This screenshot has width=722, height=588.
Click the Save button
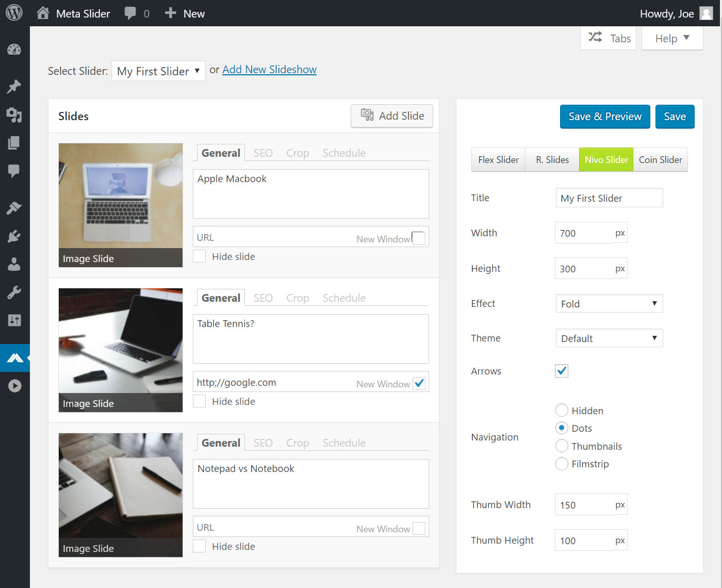(x=675, y=117)
